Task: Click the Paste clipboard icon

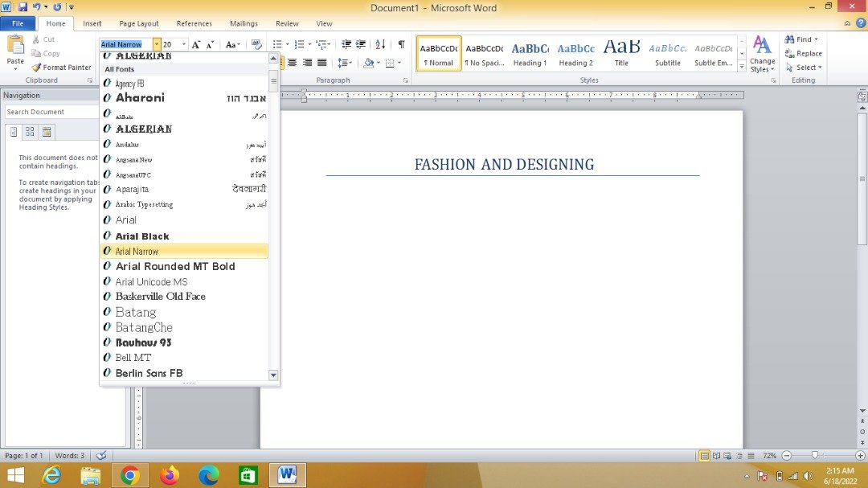Action: [x=15, y=45]
